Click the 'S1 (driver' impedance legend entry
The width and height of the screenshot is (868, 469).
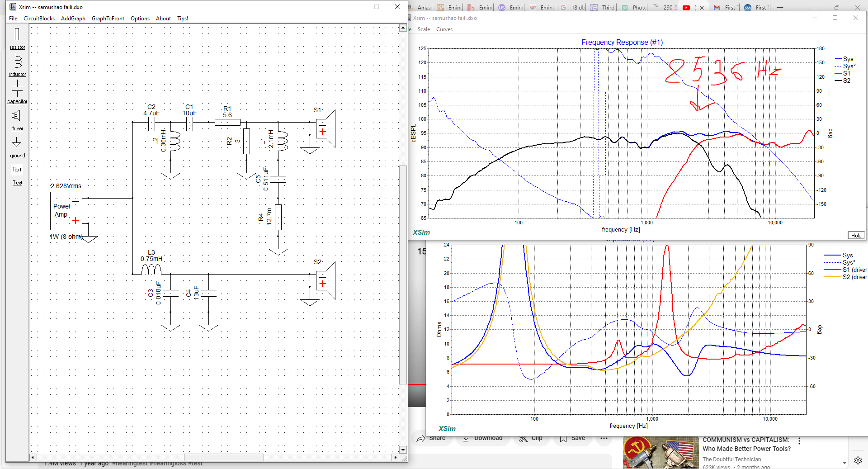pos(845,270)
